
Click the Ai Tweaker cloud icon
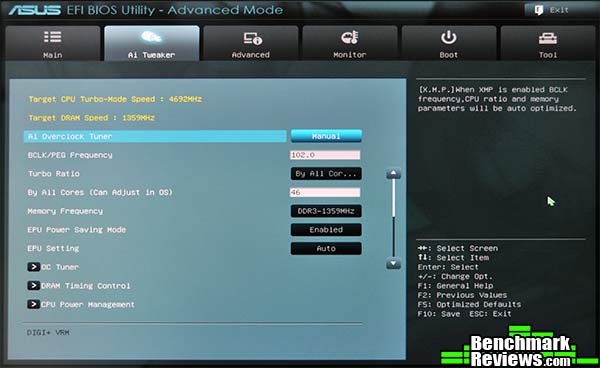151,37
